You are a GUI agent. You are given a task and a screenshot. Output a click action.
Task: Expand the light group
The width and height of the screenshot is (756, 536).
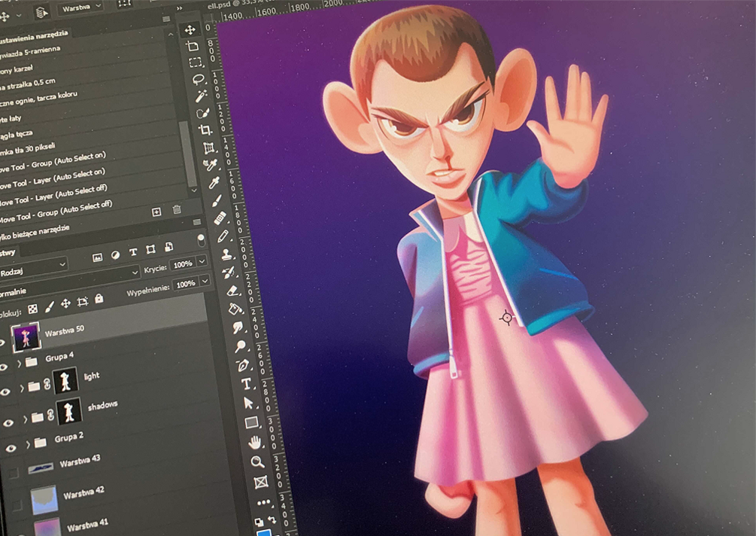point(22,388)
